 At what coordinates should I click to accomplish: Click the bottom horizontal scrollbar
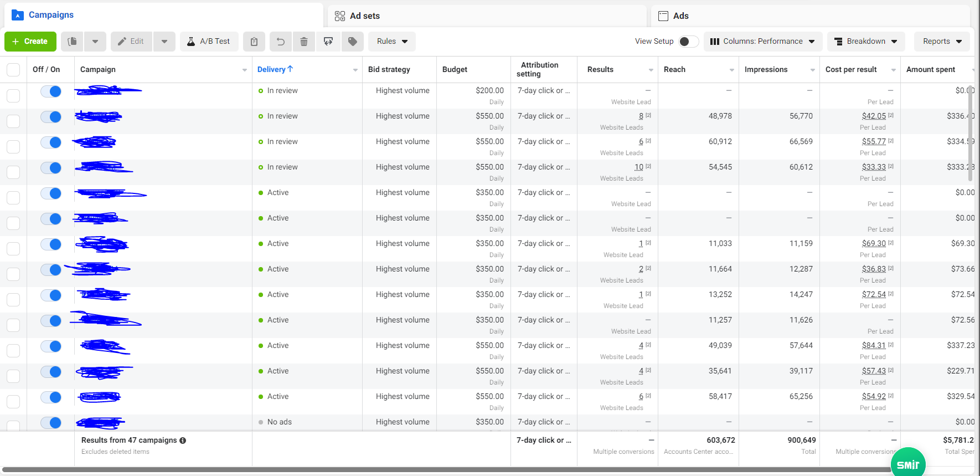446,470
